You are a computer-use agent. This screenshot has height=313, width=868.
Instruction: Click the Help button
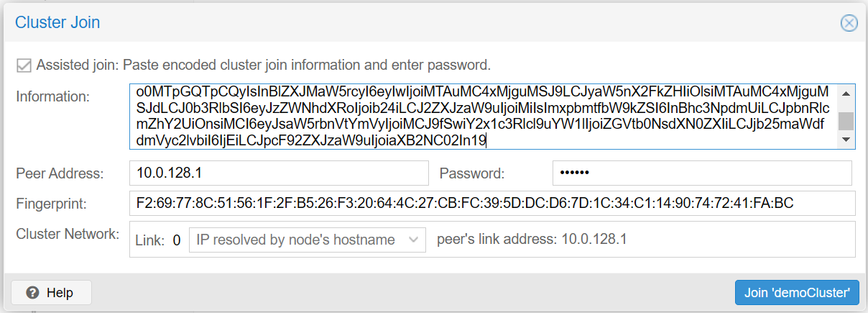52,293
